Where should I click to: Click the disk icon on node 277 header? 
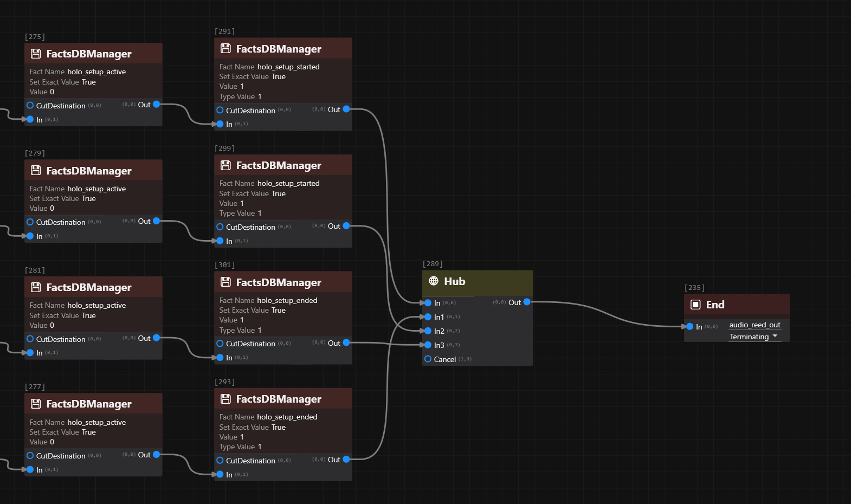(x=36, y=404)
